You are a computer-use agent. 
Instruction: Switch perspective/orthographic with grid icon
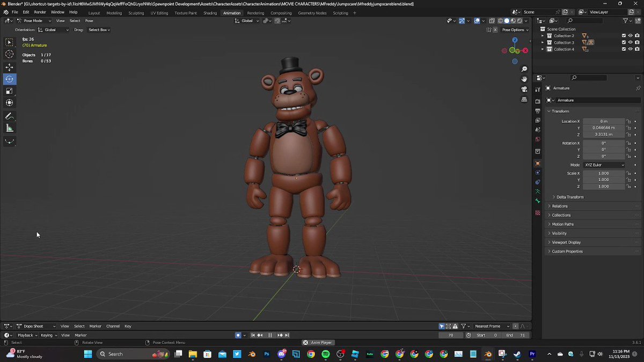click(x=524, y=99)
